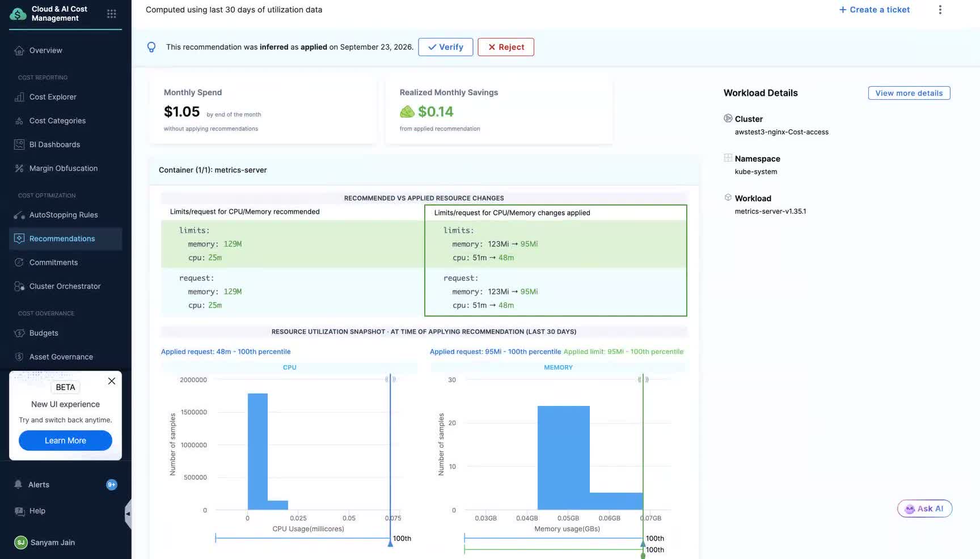980x559 pixels.
Task: Close the New UI experience beta popup
Action: pos(112,381)
